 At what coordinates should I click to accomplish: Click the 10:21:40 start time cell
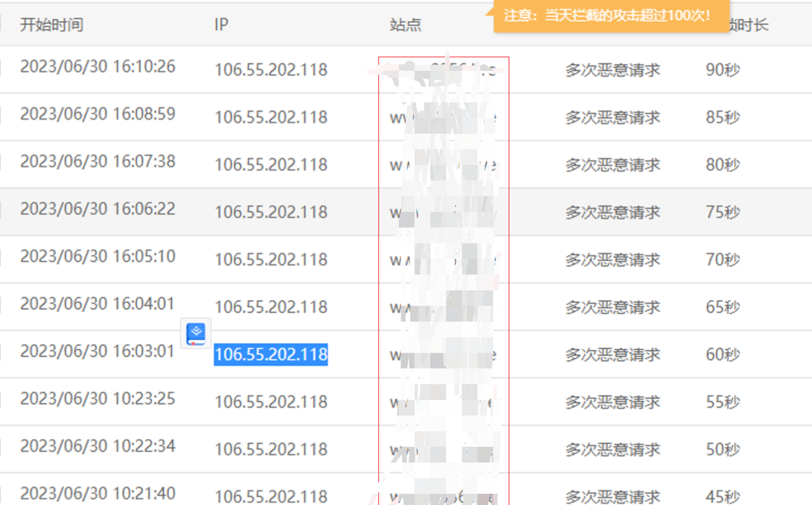pyautogui.click(x=97, y=493)
